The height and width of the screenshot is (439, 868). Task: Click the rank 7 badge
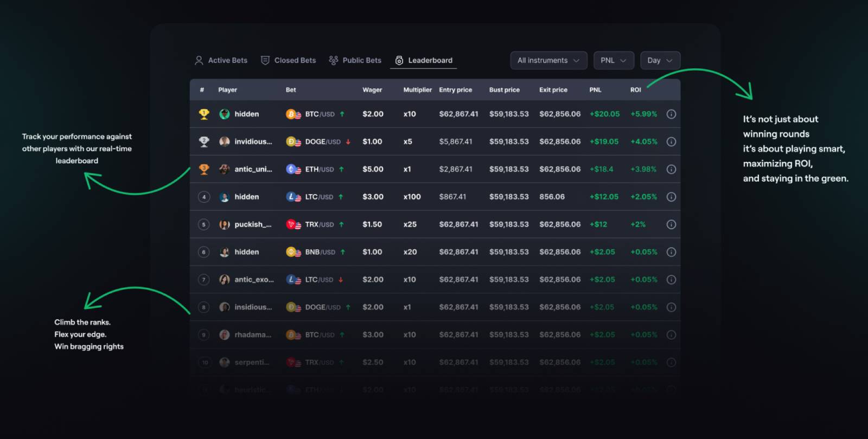[204, 280]
